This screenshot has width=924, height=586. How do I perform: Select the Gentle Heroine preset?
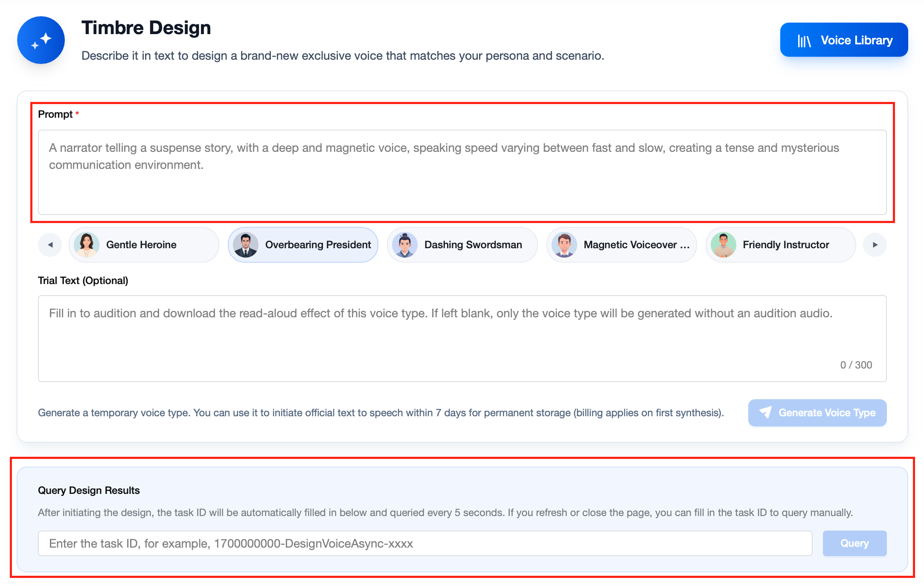click(144, 245)
